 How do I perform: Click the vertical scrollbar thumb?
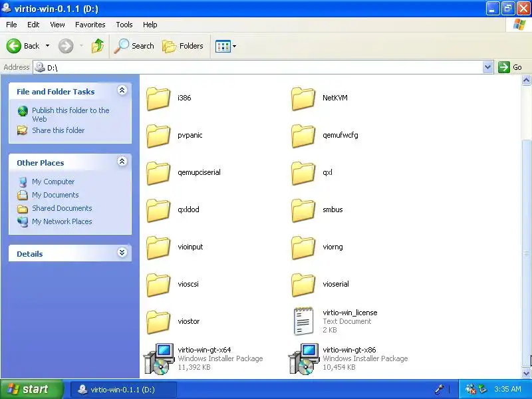click(x=526, y=253)
